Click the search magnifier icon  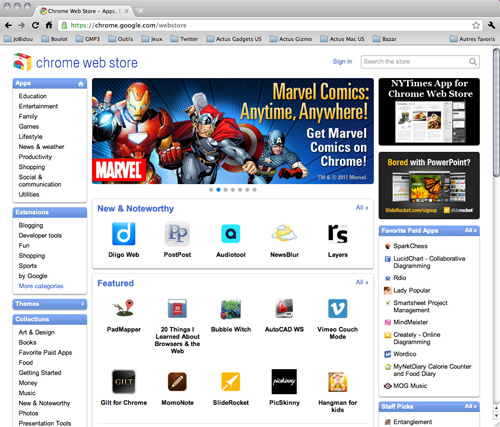(x=473, y=62)
